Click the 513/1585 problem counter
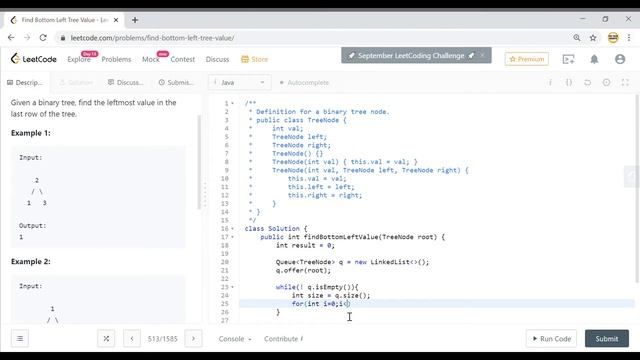The image size is (640, 360). tap(162, 339)
